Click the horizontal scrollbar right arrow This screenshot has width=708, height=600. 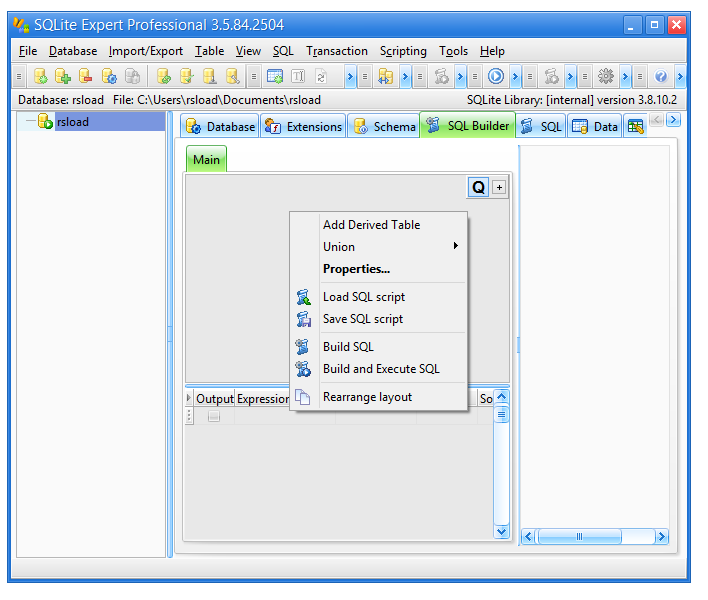pos(661,536)
